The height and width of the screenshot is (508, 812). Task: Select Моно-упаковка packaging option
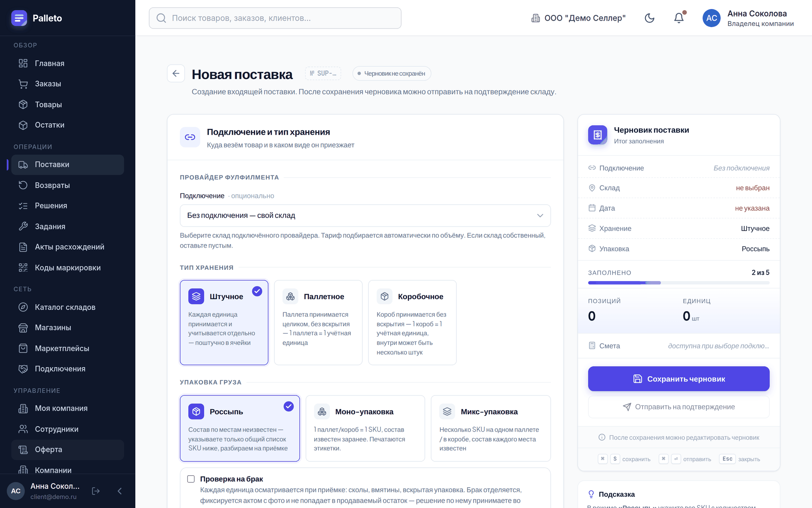point(365,428)
